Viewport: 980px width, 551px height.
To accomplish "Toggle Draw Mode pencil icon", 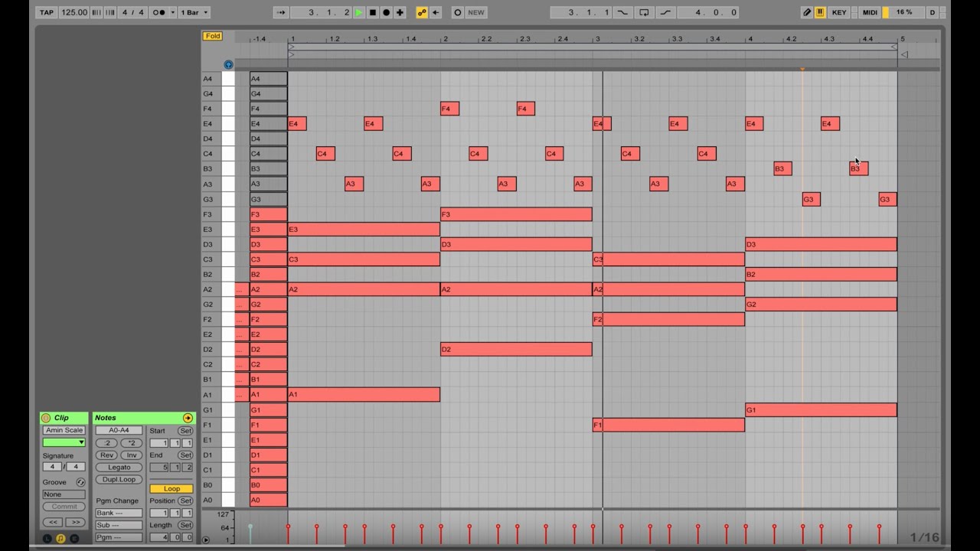I will [807, 12].
